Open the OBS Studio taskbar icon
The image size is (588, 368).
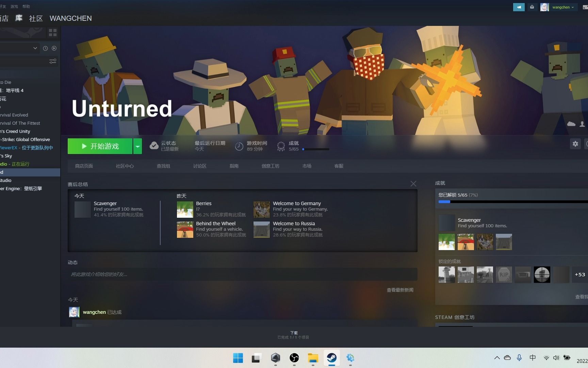[294, 358]
